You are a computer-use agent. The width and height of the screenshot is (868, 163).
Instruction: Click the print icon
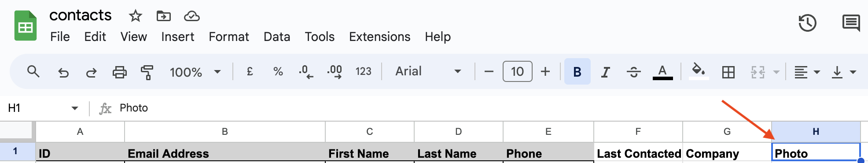coord(119,72)
